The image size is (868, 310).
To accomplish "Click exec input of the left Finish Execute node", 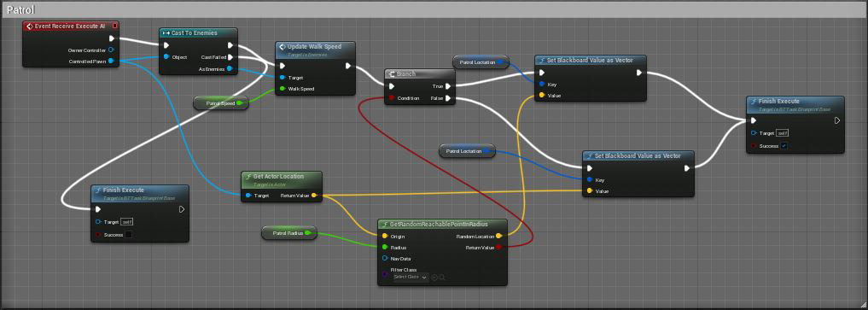I will [x=98, y=209].
